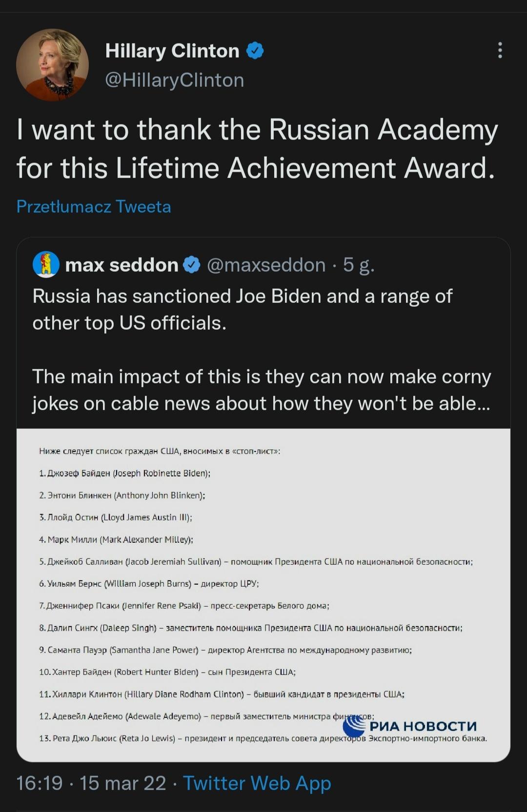Select the Russian Academy tweet text
527x812 pixels.
[x=254, y=149]
